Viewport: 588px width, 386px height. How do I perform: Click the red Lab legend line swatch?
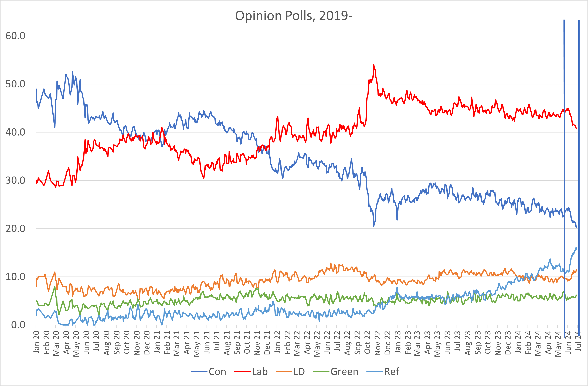point(242,372)
